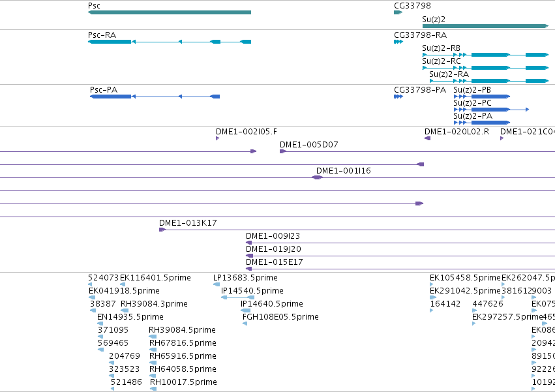Select the DME1-013K17 clone start arrow
The image size is (555, 392).
click(162, 230)
